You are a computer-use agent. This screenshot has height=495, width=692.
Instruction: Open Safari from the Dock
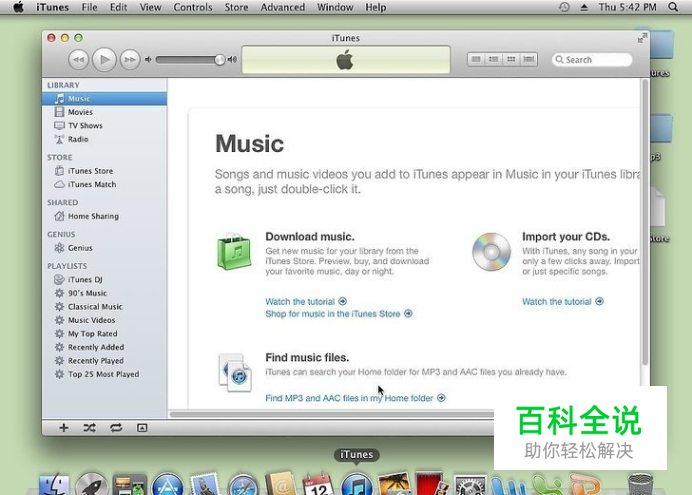(243, 484)
